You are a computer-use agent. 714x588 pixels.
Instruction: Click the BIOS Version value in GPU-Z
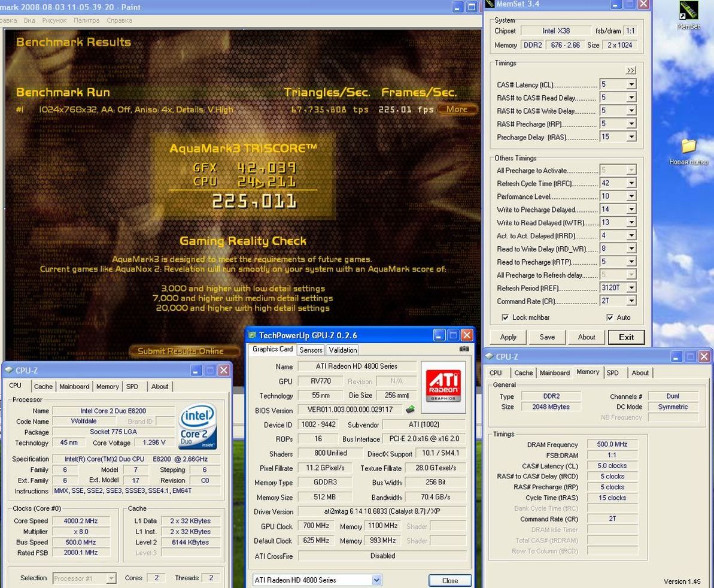click(350, 410)
